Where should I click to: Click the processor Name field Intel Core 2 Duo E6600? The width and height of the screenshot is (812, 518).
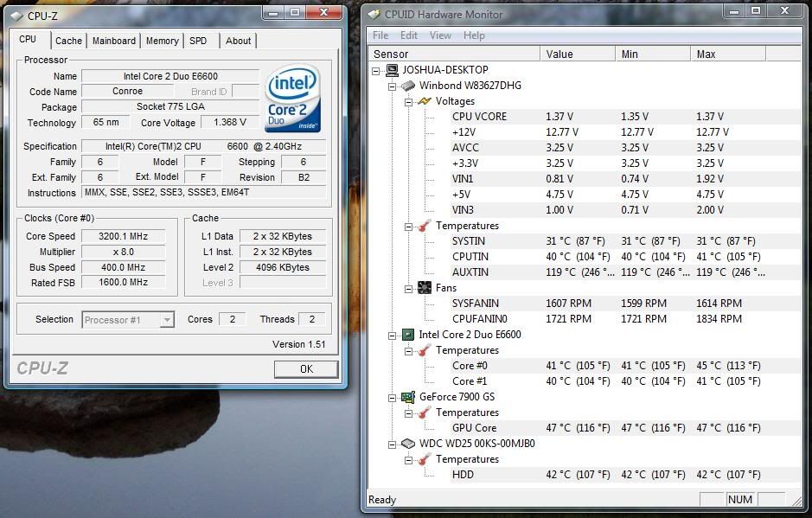point(170,76)
